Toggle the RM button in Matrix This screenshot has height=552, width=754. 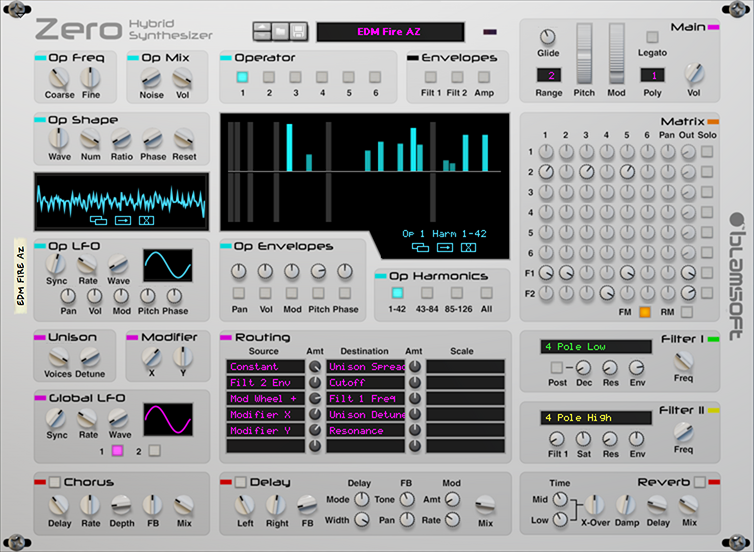click(687, 312)
